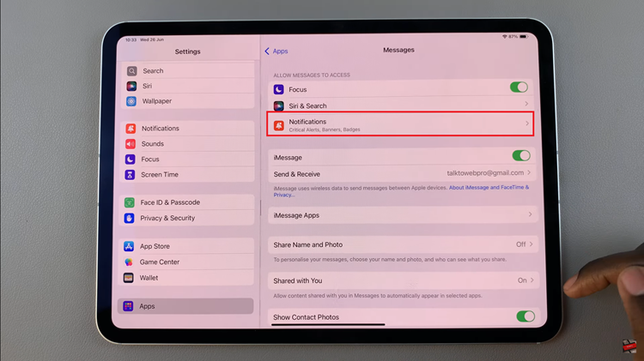Open the Search icon in Settings sidebar
Image resolution: width=644 pixels, height=361 pixels.
pos(132,71)
